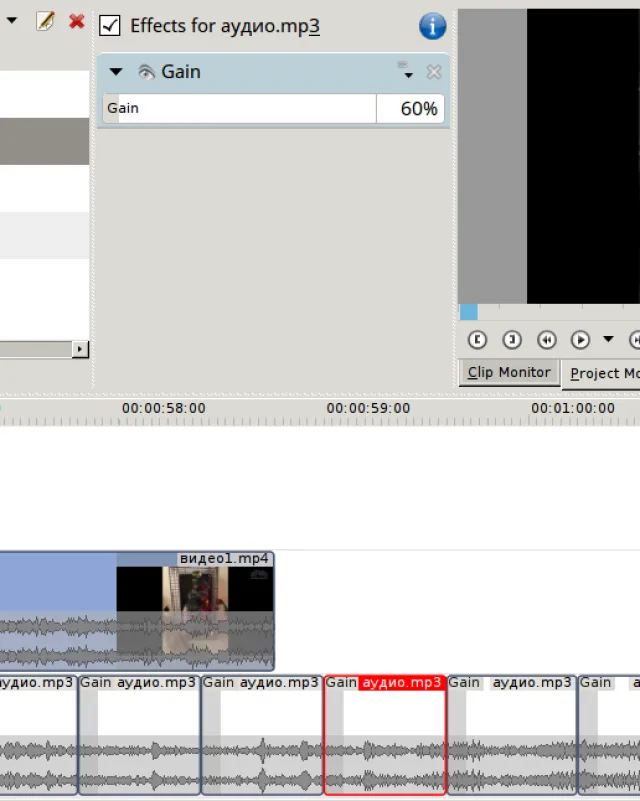Remove the Gain effect with the X
Screen dimensions: 640x801
434,72
